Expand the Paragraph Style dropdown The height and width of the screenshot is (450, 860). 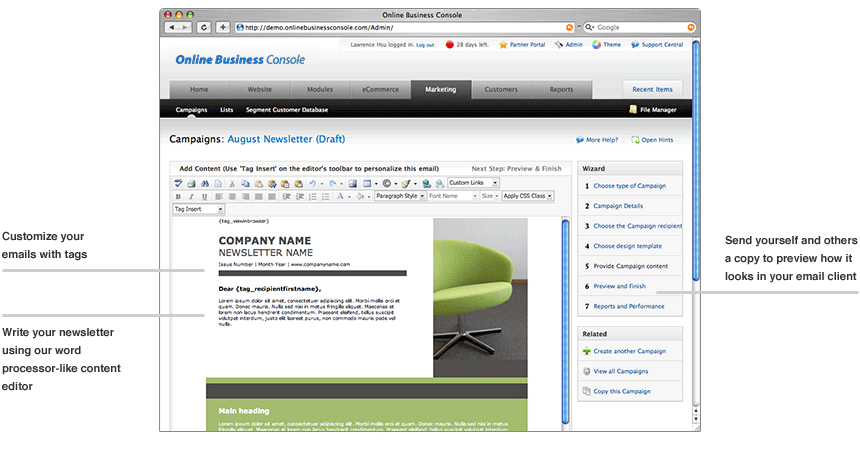(400, 197)
